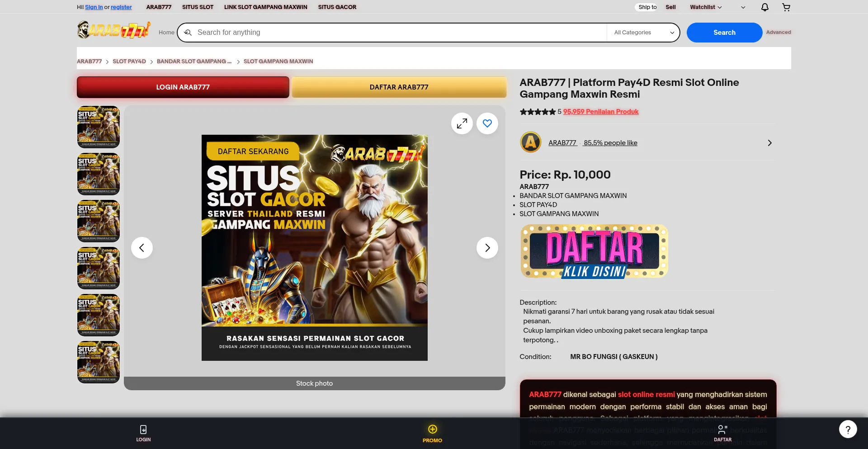Image resolution: width=868 pixels, height=449 pixels.
Task: Click the BANDAR SLOT GAMPANG MAXWIN bullet
Action: pyautogui.click(x=573, y=196)
